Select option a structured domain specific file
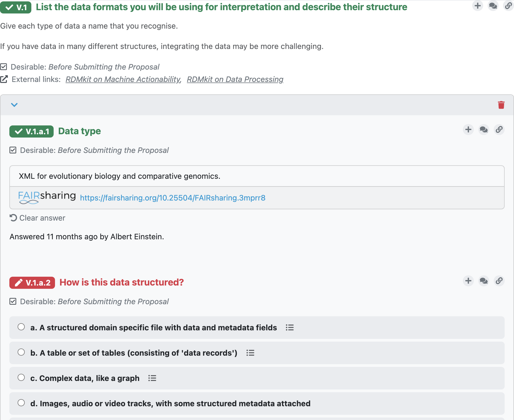Image resolution: width=514 pixels, height=420 pixels. tap(21, 327)
